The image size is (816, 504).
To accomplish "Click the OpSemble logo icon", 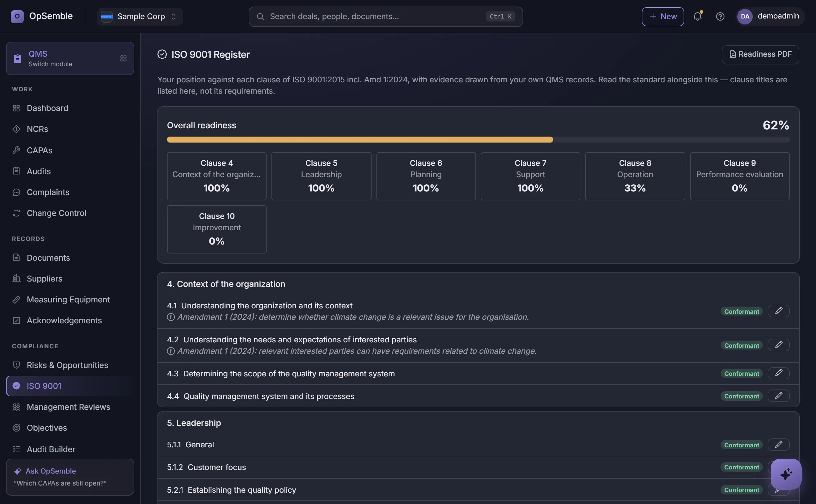I will 17,16.
